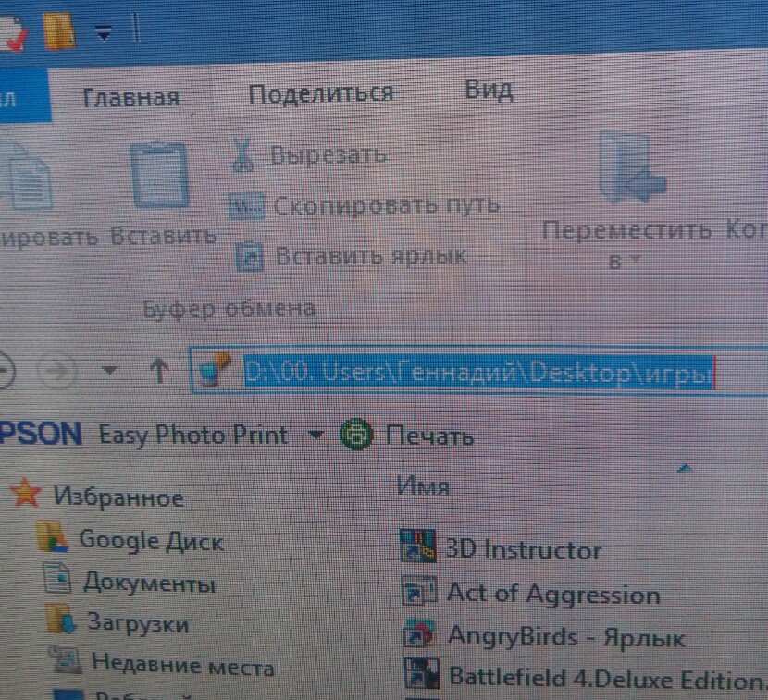The height and width of the screenshot is (700, 768).
Task: Open Google Диск favorite
Action: pyautogui.click(x=152, y=541)
